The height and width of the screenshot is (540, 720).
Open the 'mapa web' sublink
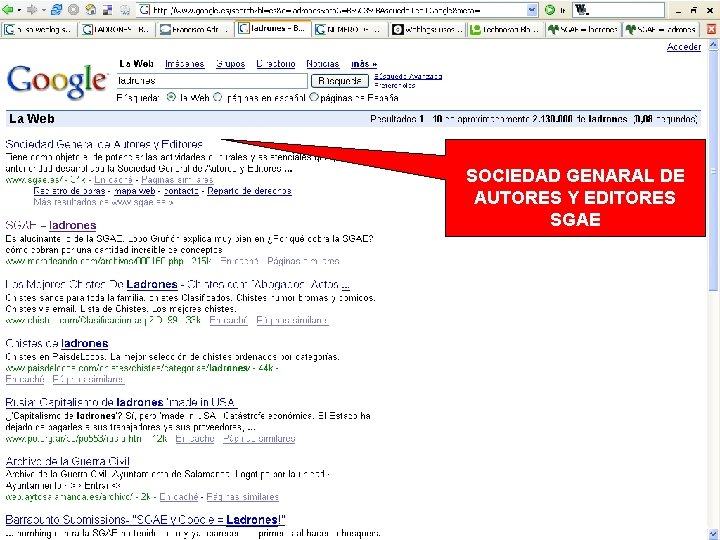tap(135, 191)
